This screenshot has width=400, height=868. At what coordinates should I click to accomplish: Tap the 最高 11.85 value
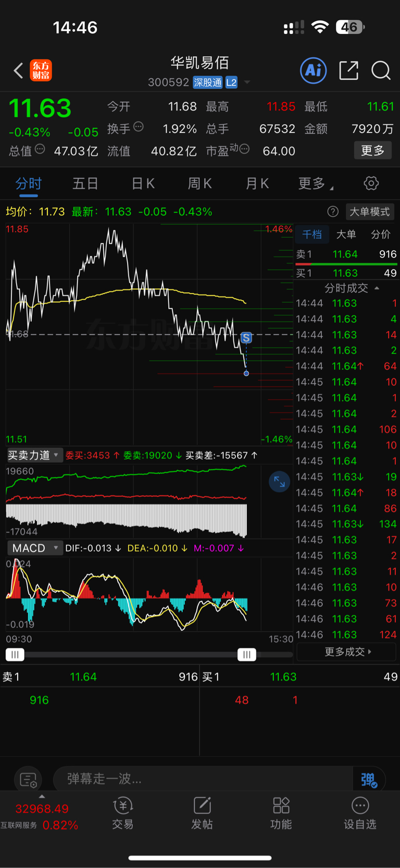pos(281,107)
